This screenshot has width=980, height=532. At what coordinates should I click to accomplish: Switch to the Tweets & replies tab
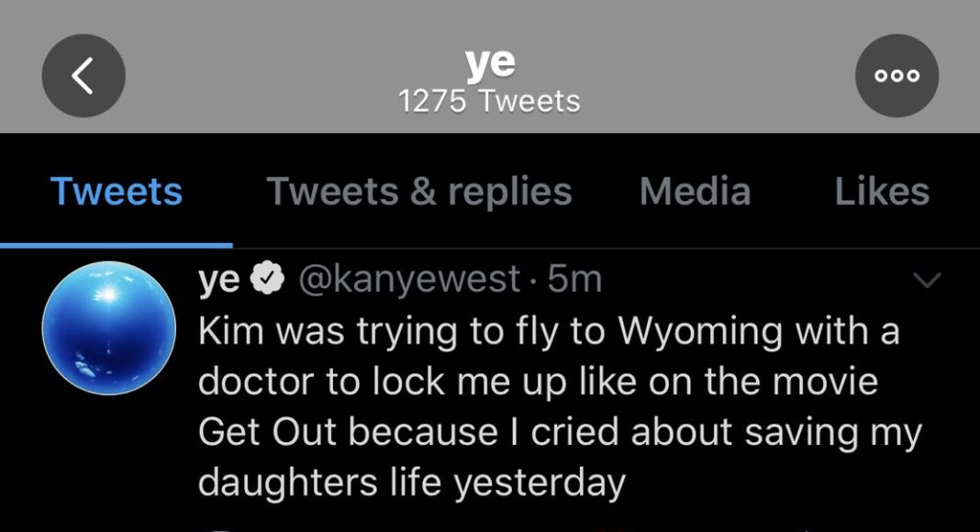tap(419, 192)
